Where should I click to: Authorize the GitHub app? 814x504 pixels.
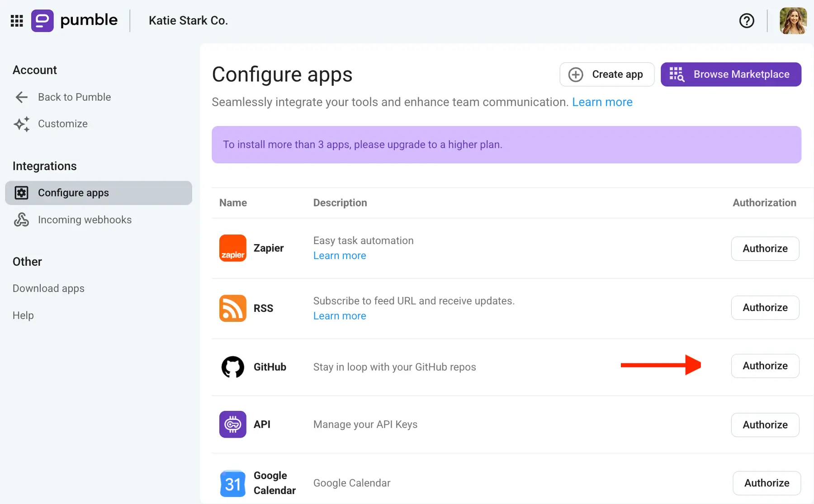point(765,366)
